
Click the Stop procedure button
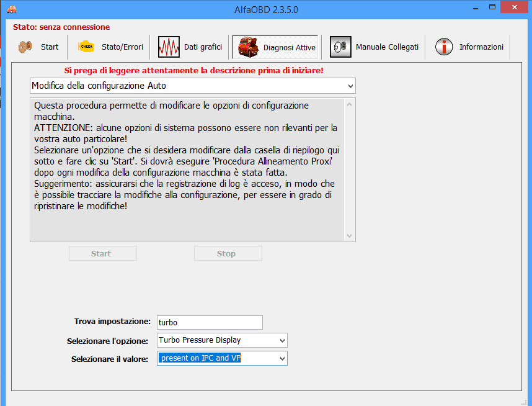(x=228, y=253)
